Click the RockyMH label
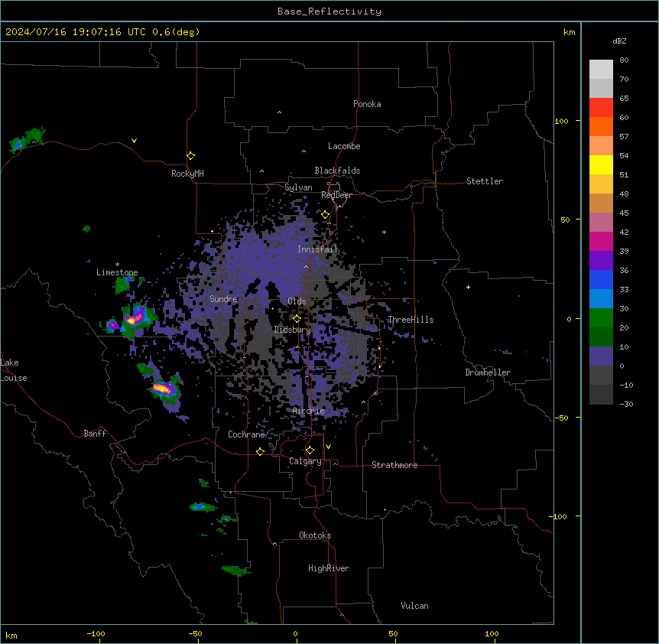Viewport: 659px width, 644px height. coord(187,173)
